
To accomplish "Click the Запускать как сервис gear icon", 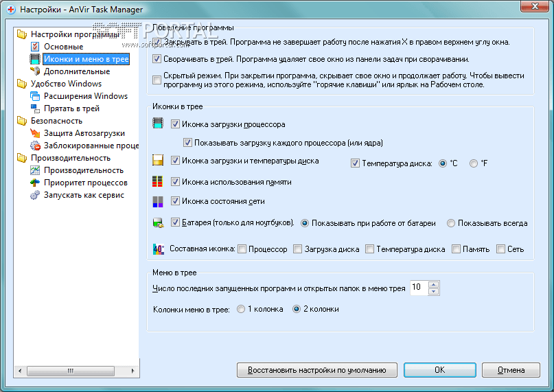I will point(35,195).
